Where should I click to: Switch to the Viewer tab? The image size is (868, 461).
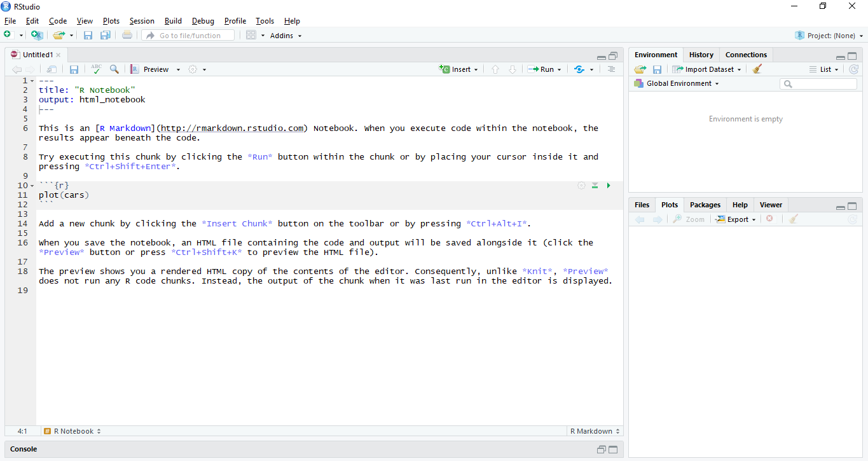771,205
